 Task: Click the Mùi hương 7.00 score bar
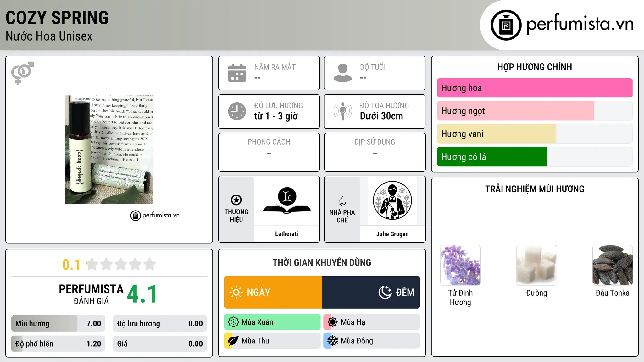coord(58,324)
